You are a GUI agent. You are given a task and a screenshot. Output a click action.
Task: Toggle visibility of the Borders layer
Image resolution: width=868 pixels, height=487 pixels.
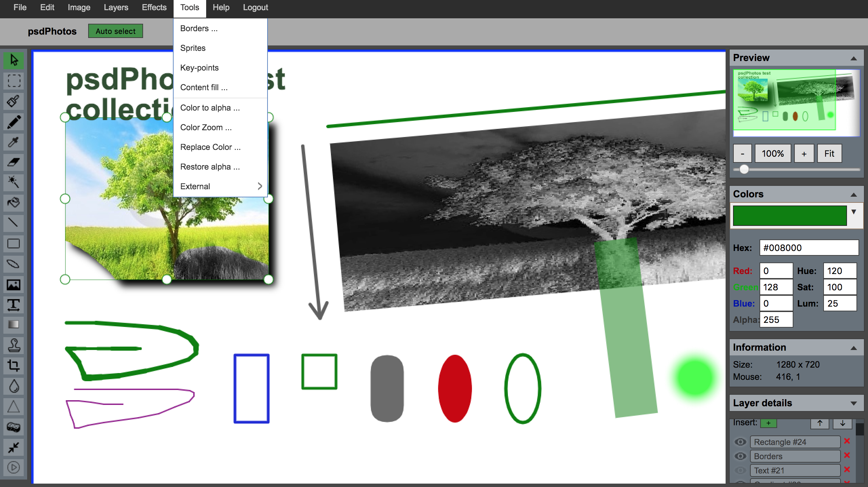point(740,456)
